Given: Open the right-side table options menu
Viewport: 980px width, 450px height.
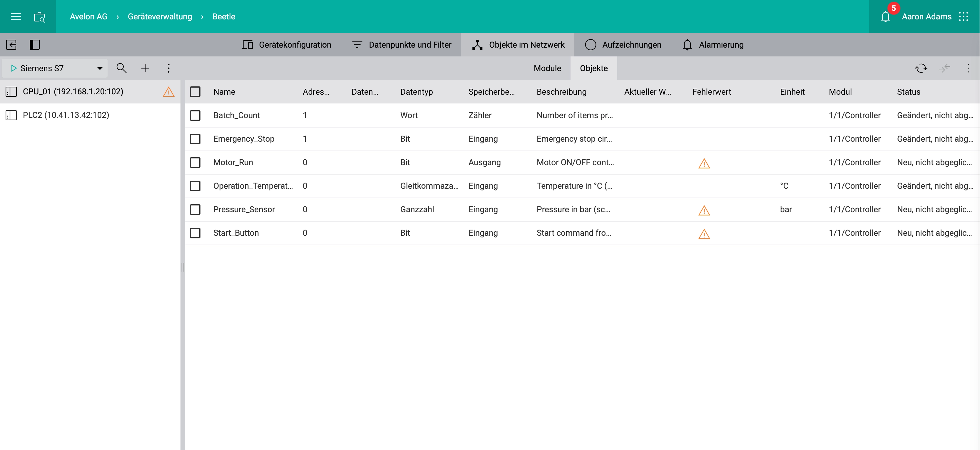Looking at the screenshot, I should 968,68.
